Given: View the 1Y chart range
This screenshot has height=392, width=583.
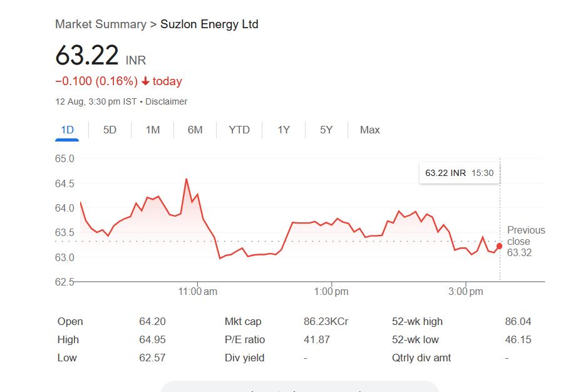Looking at the screenshot, I should tap(284, 130).
